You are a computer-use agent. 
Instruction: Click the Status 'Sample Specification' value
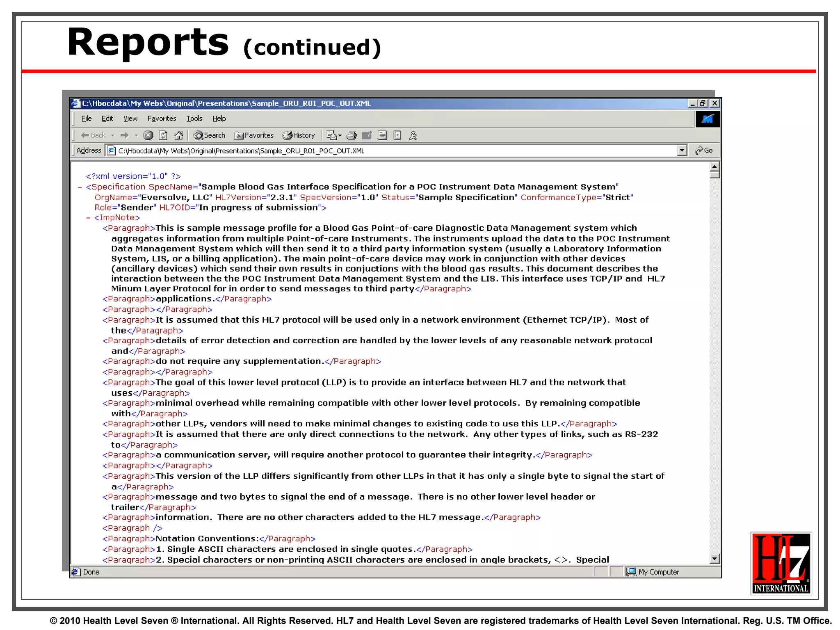[x=466, y=198]
